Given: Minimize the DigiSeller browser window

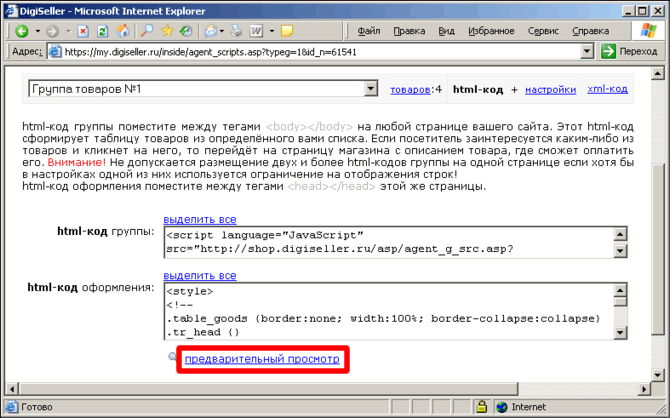Looking at the screenshot, I should (x=627, y=11).
